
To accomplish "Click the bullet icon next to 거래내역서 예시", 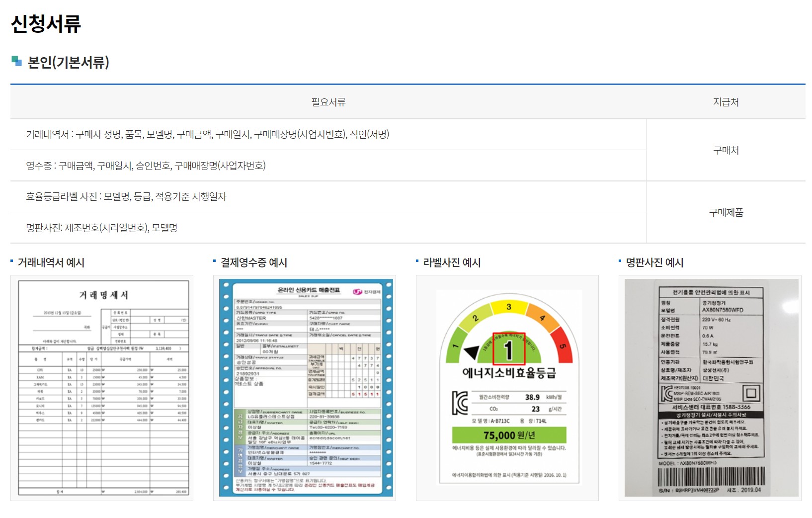I will click(11, 260).
